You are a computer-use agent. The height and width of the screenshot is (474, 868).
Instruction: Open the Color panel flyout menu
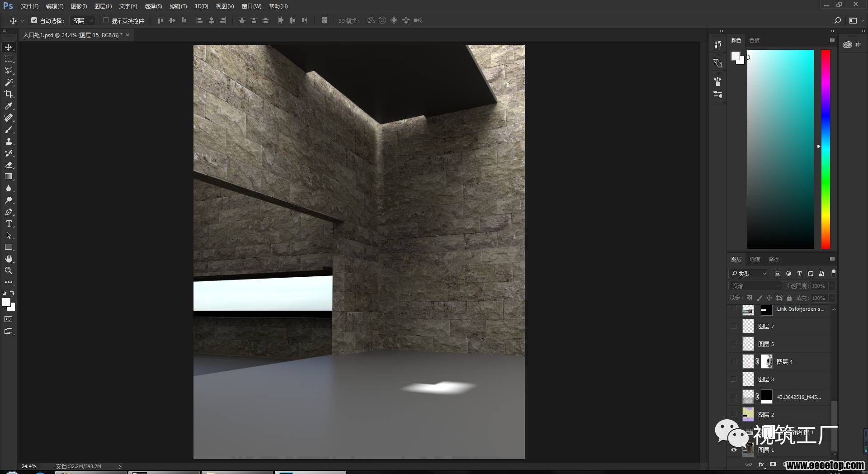[832, 40]
